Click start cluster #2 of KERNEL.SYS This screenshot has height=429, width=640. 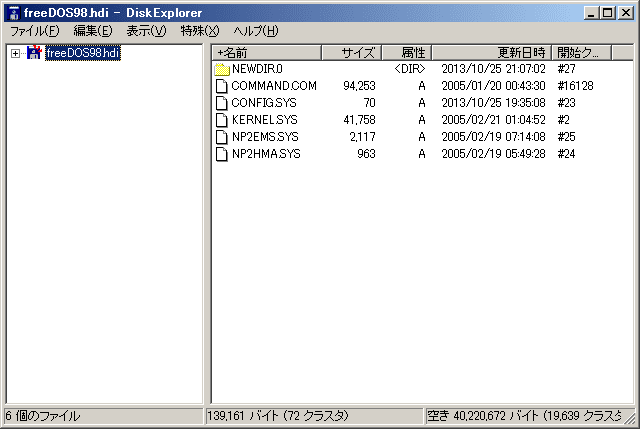[x=564, y=120]
